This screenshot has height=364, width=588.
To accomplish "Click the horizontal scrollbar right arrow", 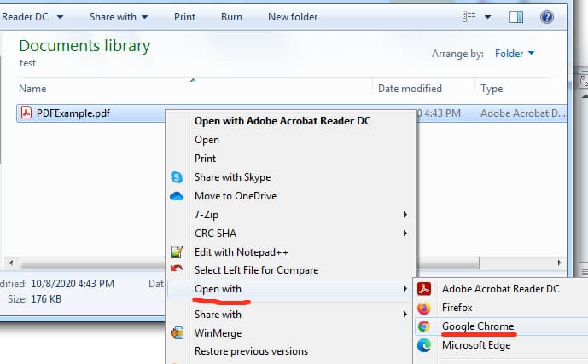I will point(560,263).
